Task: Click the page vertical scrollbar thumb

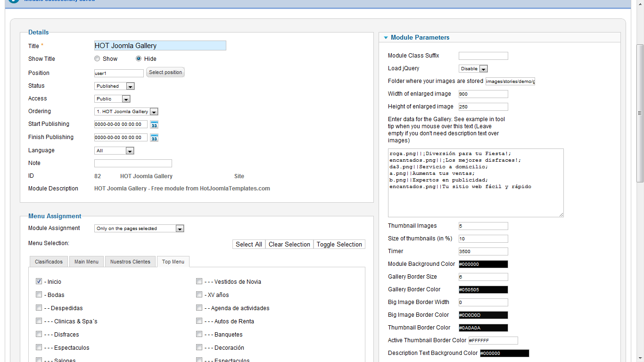Action: point(640,113)
